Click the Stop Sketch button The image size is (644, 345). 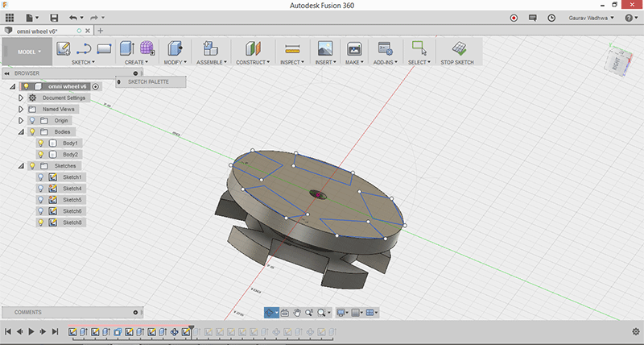click(459, 48)
